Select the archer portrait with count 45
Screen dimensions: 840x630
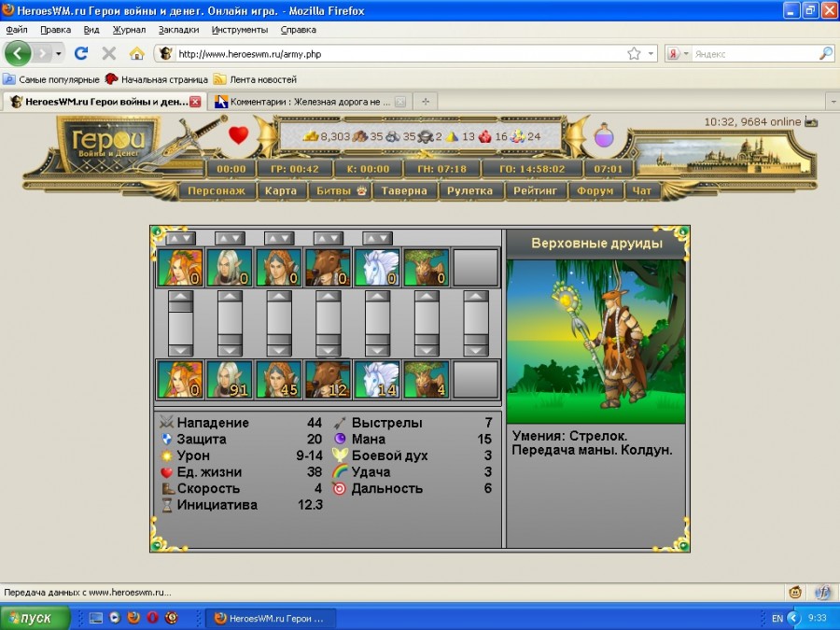(x=278, y=379)
